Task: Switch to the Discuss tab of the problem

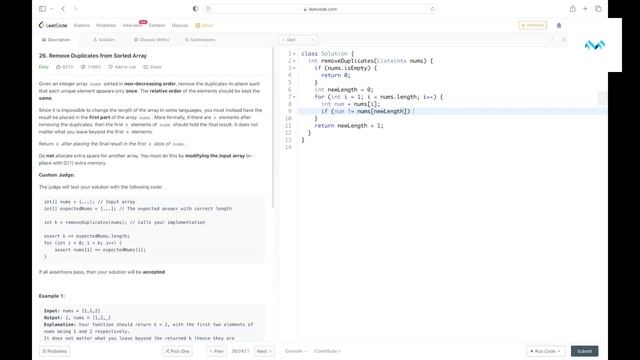Action: (152, 40)
